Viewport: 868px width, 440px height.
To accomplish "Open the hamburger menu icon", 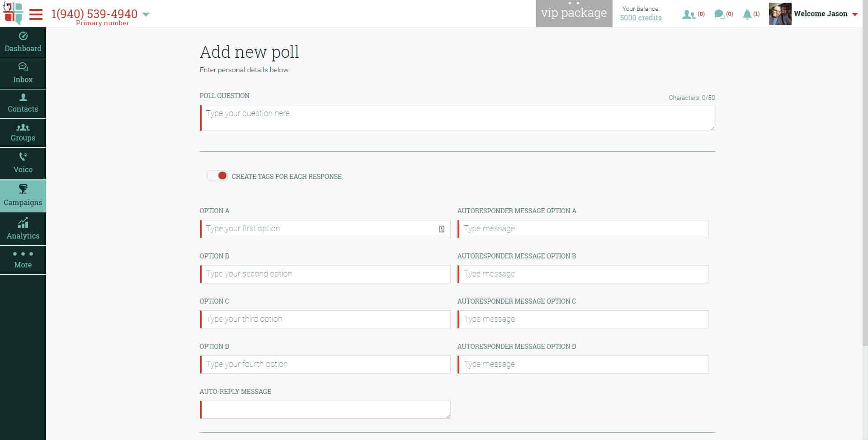I will point(36,14).
